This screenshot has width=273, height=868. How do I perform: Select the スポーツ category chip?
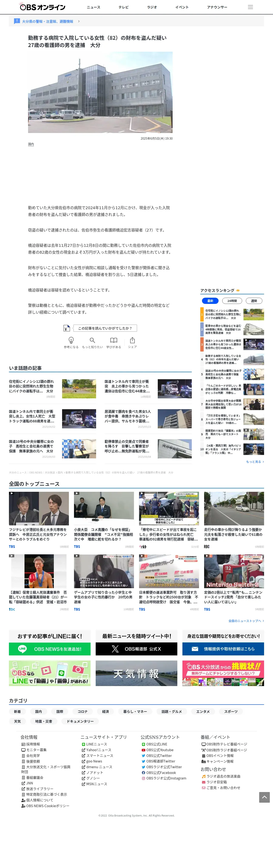pos(231,711)
